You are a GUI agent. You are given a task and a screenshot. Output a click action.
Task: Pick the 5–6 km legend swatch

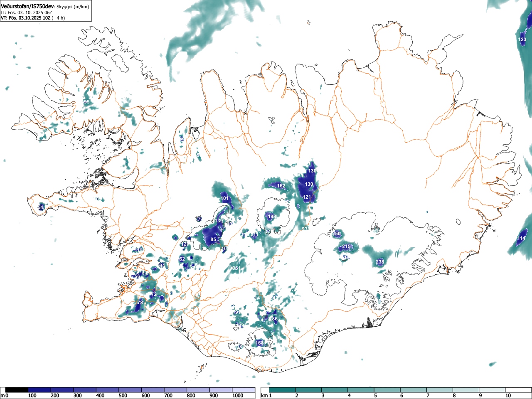(x=387, y=390)
